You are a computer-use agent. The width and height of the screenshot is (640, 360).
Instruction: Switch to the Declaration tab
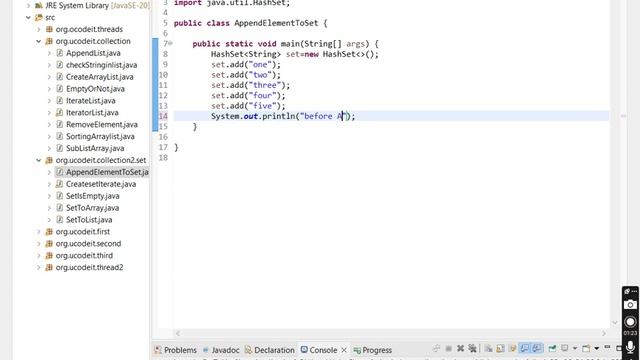pos(270,350)
